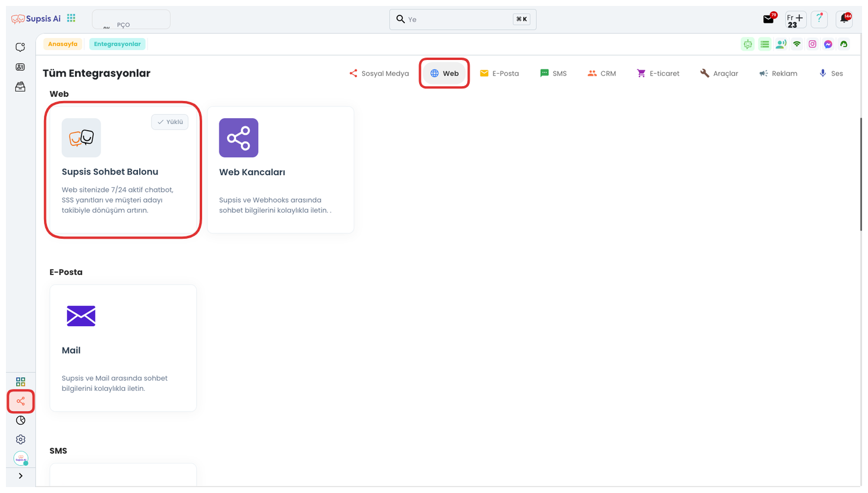
Task: Filter by Reklam category
Action: [x=778, y=74]
